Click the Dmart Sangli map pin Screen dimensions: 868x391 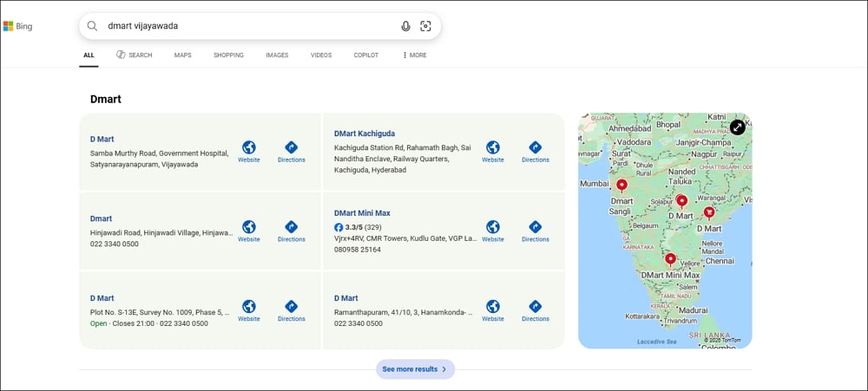pos(621,185)
